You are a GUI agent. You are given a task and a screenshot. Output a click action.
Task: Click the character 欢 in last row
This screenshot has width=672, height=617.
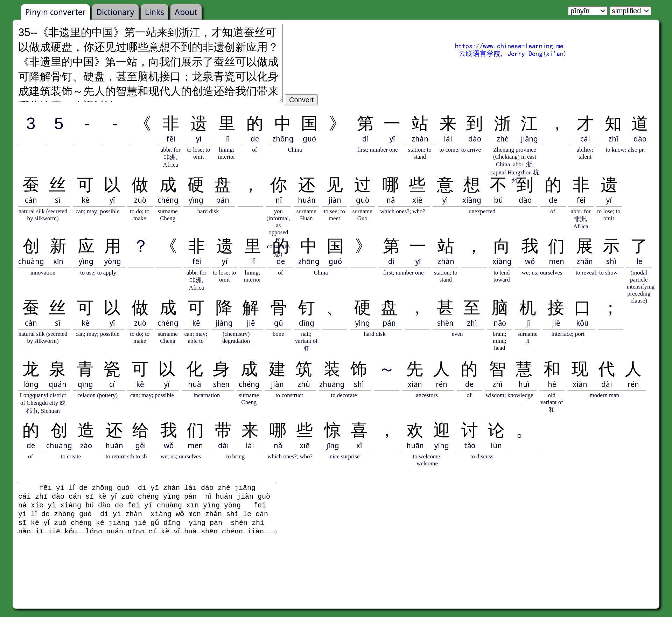click(415, 430)
